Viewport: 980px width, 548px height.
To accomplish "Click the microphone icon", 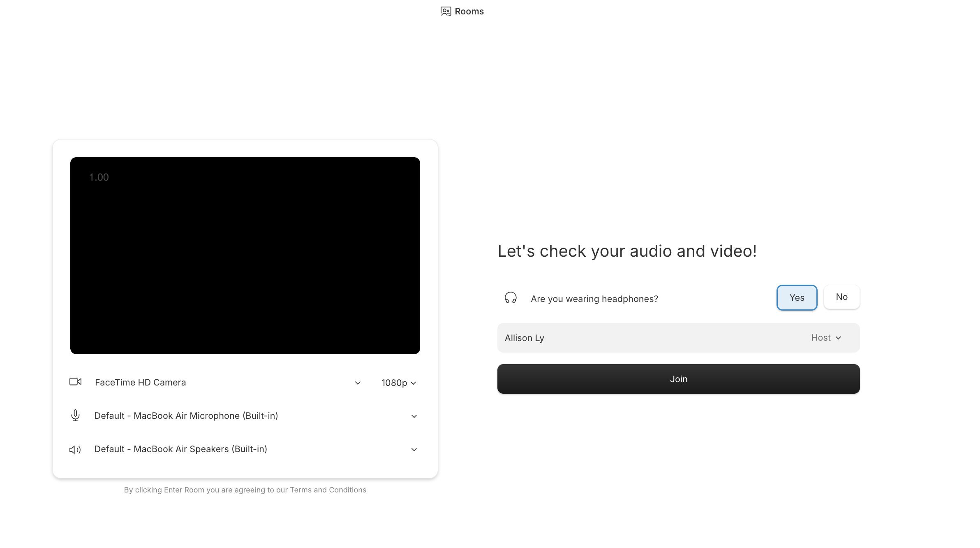I will pos(75,416).
